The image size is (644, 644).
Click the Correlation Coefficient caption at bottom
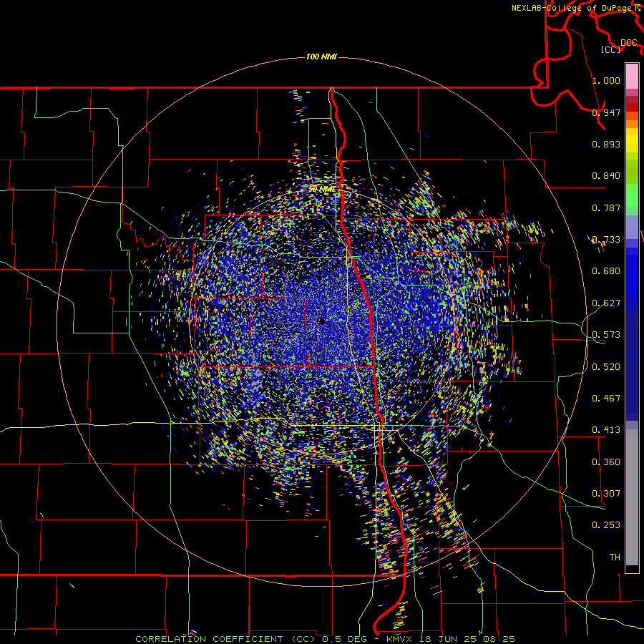click(x=325, y=639)
